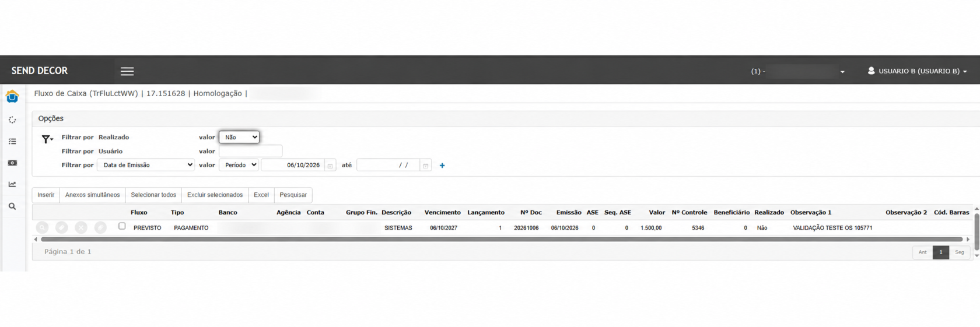Click the horizontal scrollbar under the table
This screenshot has height=327, width=980.
point(502,239)
